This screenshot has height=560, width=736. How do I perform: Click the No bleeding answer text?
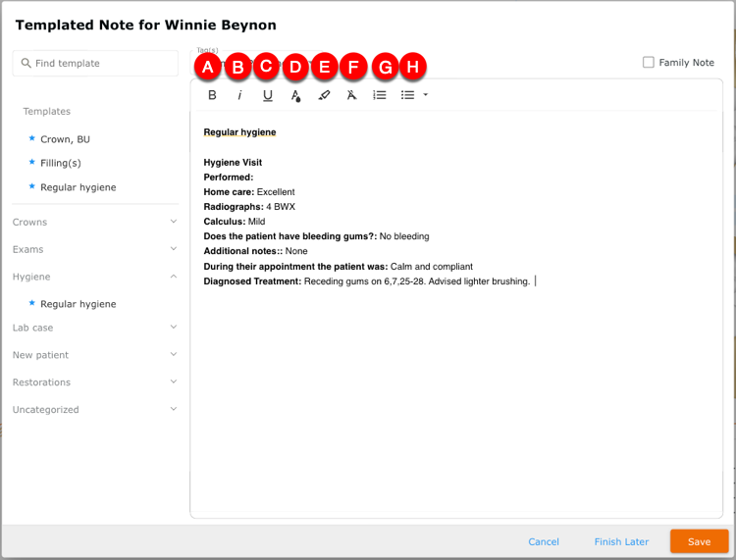(404, 236)
